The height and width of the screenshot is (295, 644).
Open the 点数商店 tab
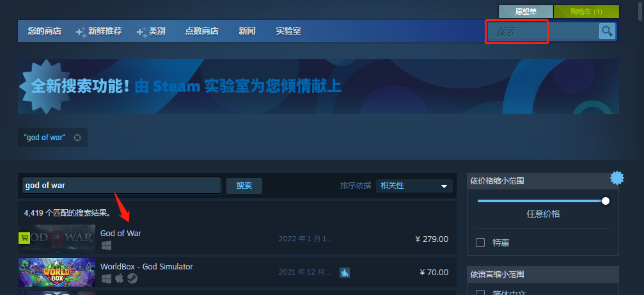click(x=201, y=31)
